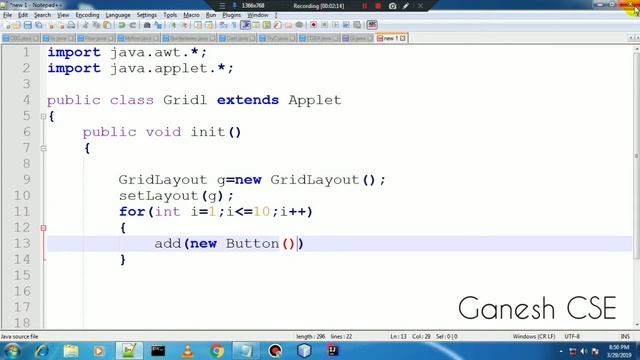Print the document using toolbar icon
The height and width of the screenshot is (360, 640).
tap(71, 25)
